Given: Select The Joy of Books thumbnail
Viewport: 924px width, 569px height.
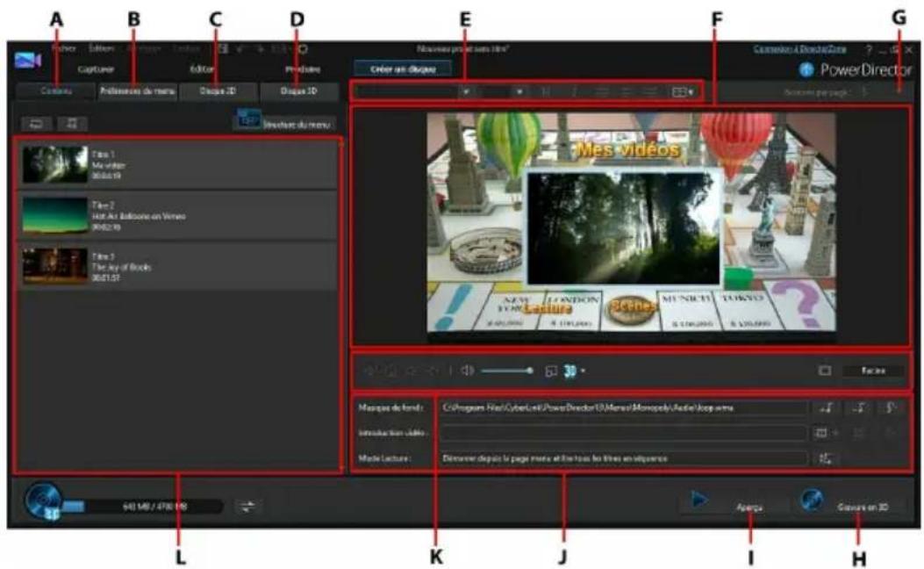Looking at the screenshot, I should tap(54, 266).
